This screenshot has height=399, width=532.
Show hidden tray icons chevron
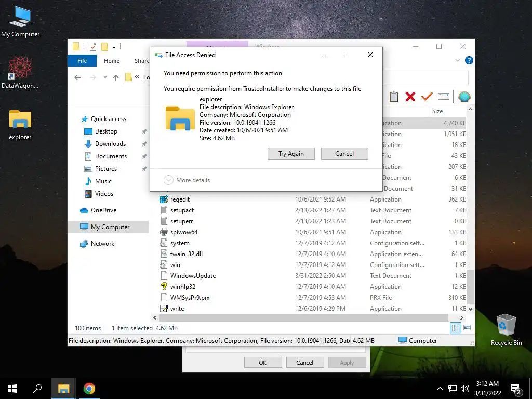tap(440, 389)
